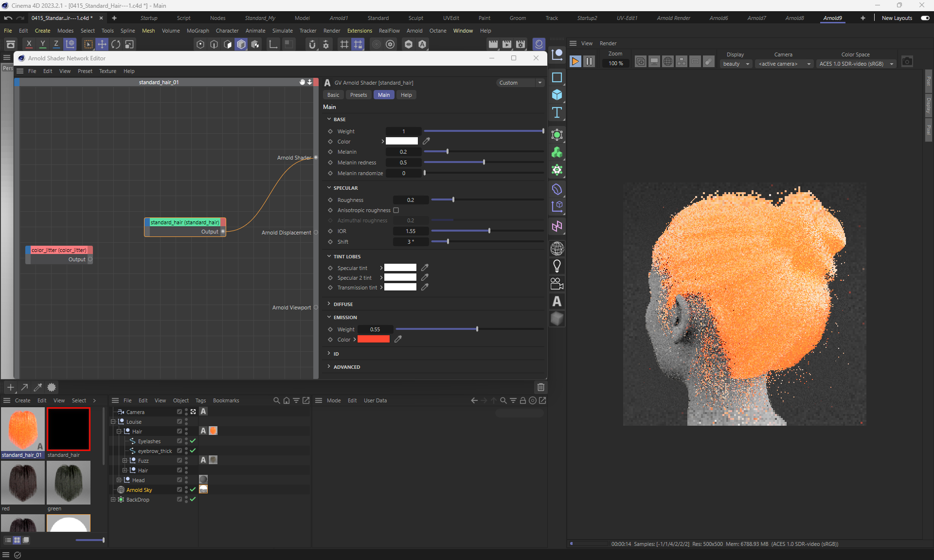Click the render snapshot camera icon
The height and width of the screenshot is (560, 934).
coord(907,62)
